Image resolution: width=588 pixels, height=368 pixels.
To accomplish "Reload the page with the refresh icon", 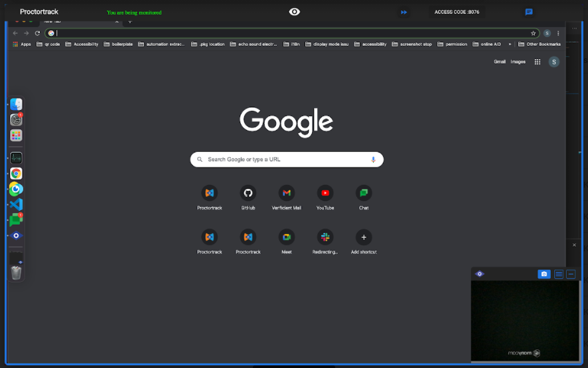I will (37, 33).
